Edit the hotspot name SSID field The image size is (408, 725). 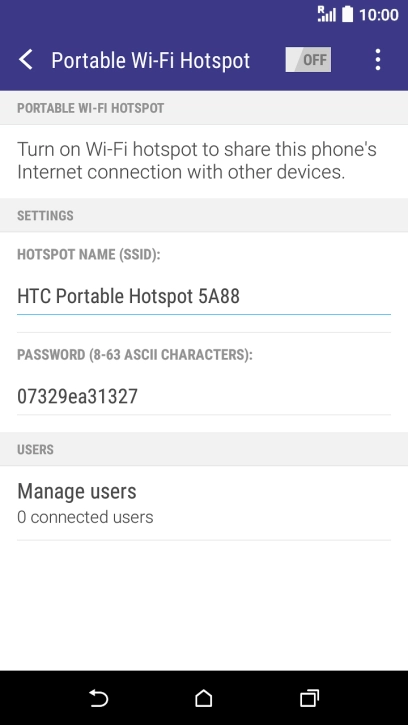pyautogui.click(x=204, y=297)
